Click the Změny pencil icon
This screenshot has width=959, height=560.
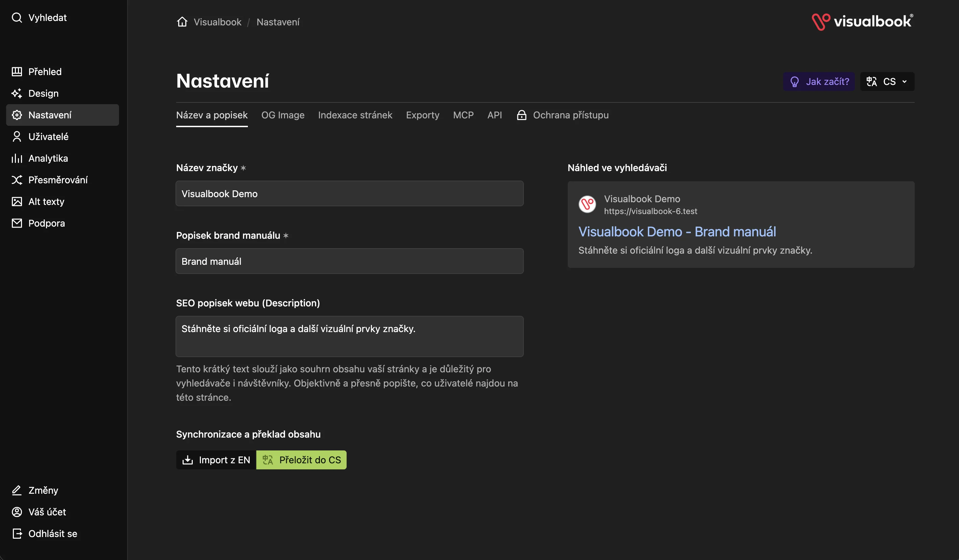tap(17, 490)
